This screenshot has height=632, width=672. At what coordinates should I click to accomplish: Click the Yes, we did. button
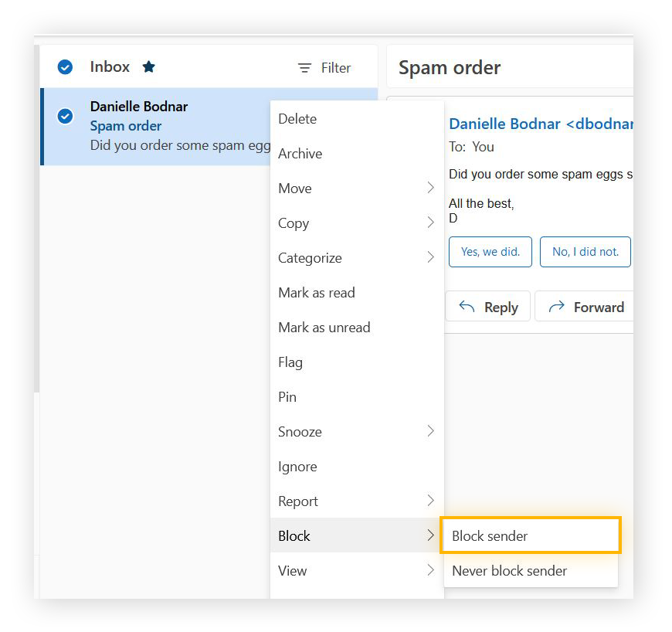click(490, 251)
